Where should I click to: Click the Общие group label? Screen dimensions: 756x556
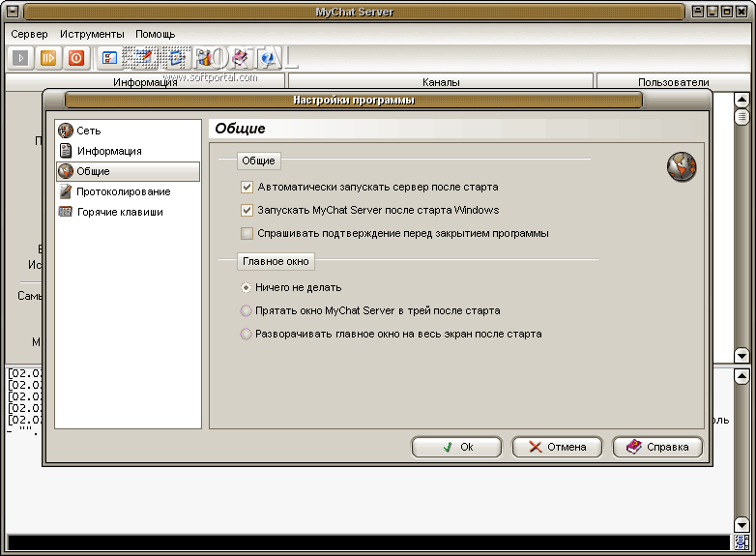coord(258,161)
